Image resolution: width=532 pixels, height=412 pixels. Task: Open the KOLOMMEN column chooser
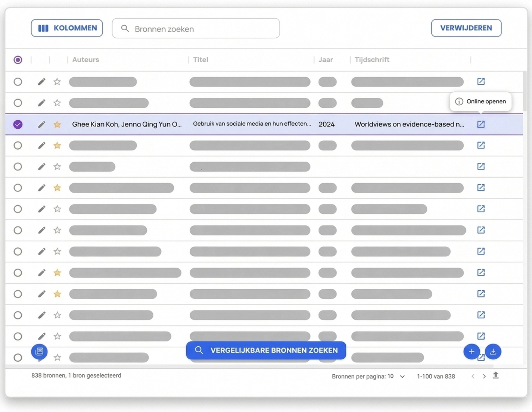click(67, 28)
